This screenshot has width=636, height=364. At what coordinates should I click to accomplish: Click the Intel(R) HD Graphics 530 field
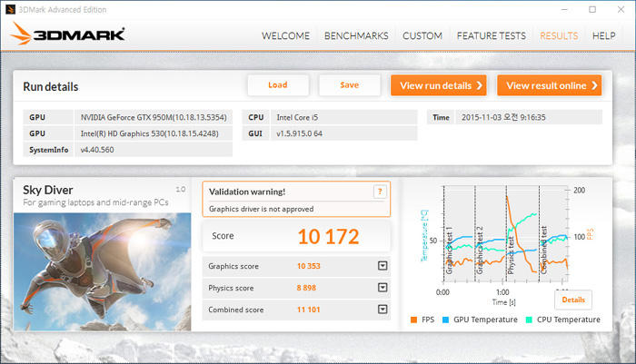pos(154,133)
